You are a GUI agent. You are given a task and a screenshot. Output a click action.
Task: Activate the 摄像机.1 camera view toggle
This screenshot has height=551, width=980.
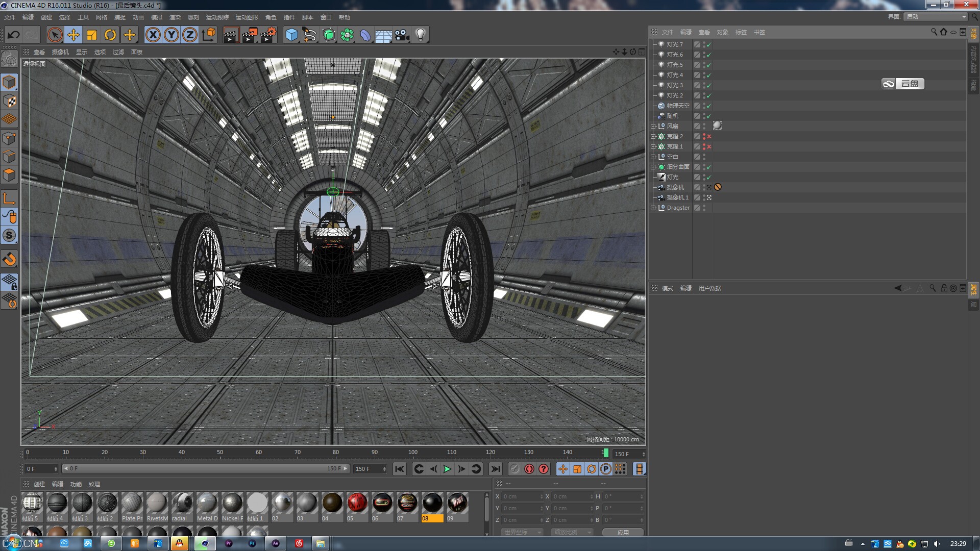709,197
